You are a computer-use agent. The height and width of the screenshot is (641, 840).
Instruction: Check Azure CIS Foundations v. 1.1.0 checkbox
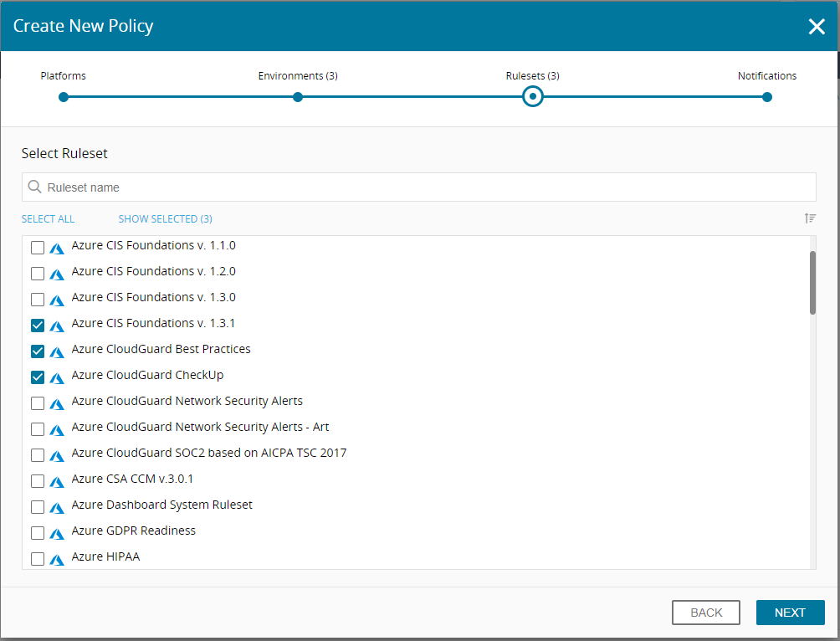tap(38, 248)
